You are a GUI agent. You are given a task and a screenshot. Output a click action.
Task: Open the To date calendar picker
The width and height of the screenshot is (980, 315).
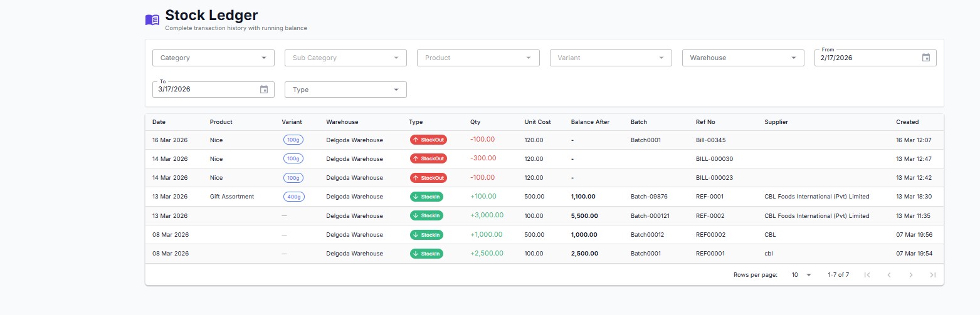tap(264, 90)
